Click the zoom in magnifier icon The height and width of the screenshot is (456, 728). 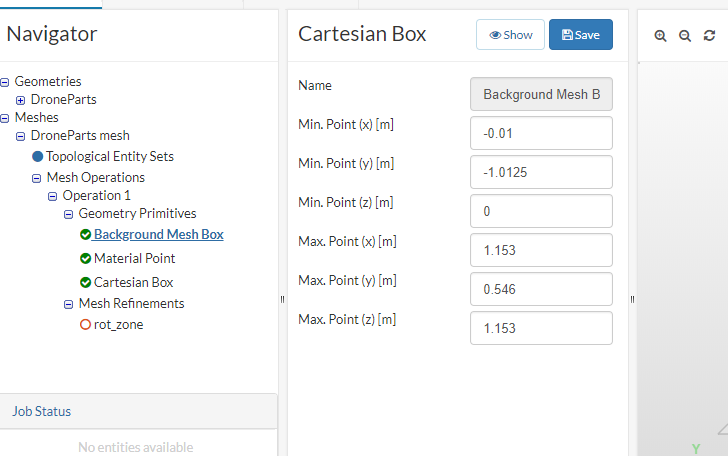[660, 35]
